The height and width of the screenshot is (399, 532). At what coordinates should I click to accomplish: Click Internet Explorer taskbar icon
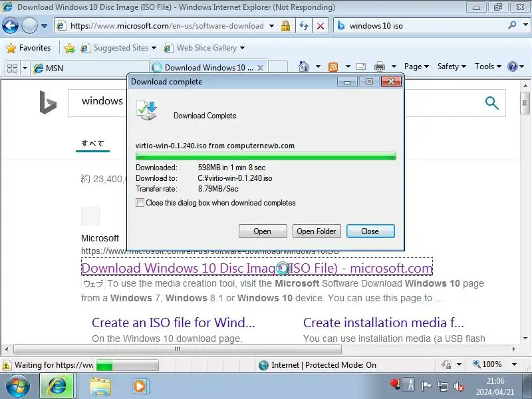pos(57,386)
